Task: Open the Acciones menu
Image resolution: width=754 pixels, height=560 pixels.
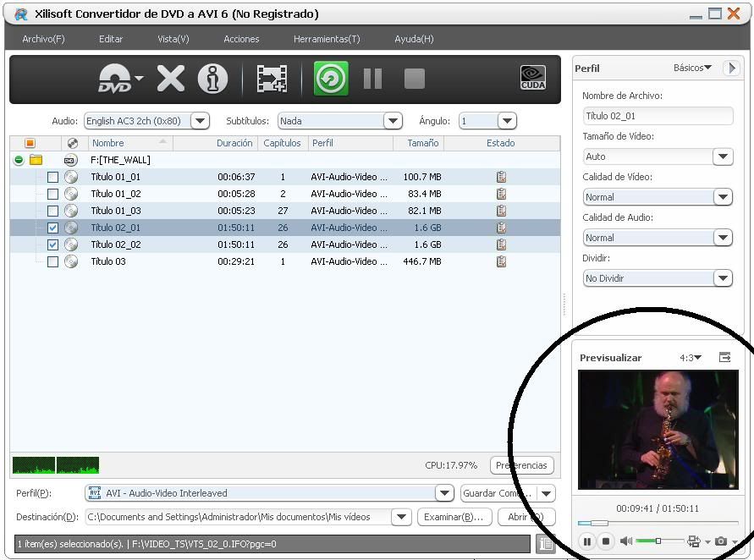Action: pos(241,39)
